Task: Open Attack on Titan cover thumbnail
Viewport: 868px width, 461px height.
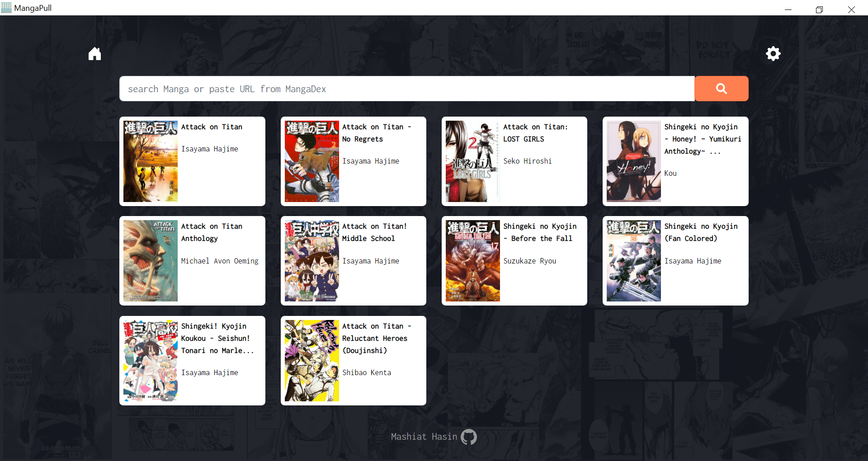Action: pos(151,161)
